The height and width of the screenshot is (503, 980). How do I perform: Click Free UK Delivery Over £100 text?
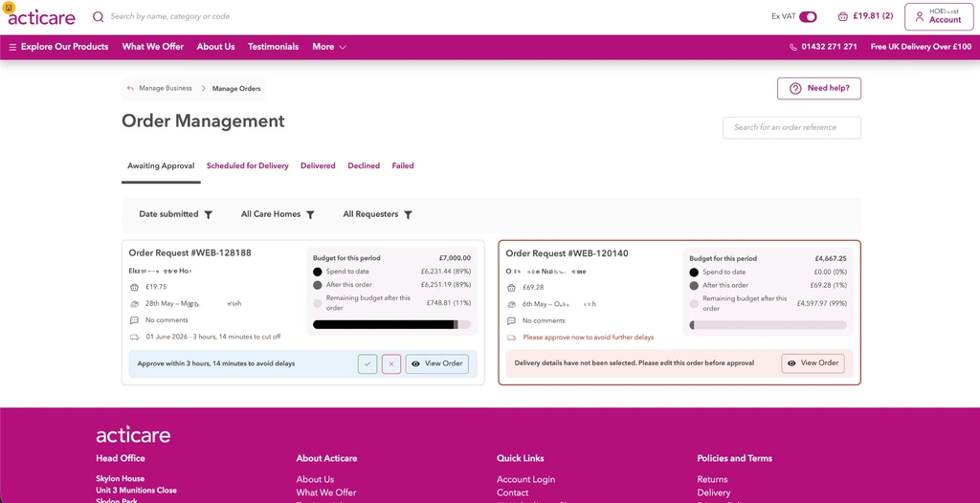click(x=922, y=47)
